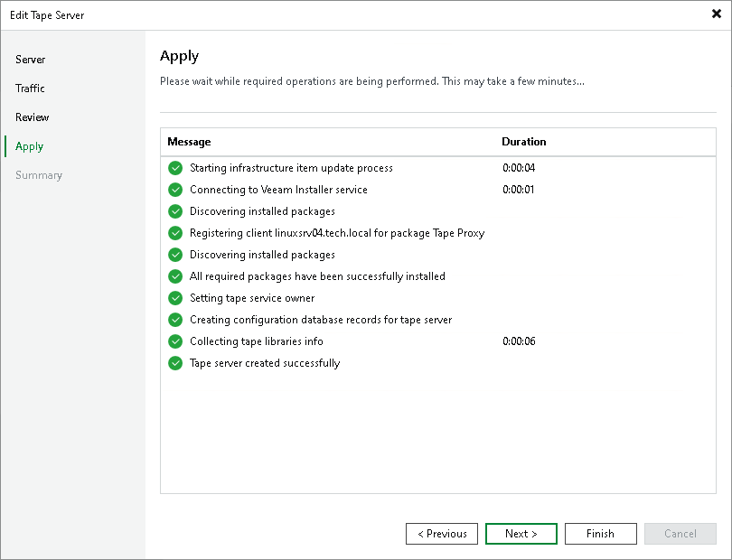Viewport: 732px width, 560px height.
Task: Go to the Server wizard step
Action: [x=31, y=60]
